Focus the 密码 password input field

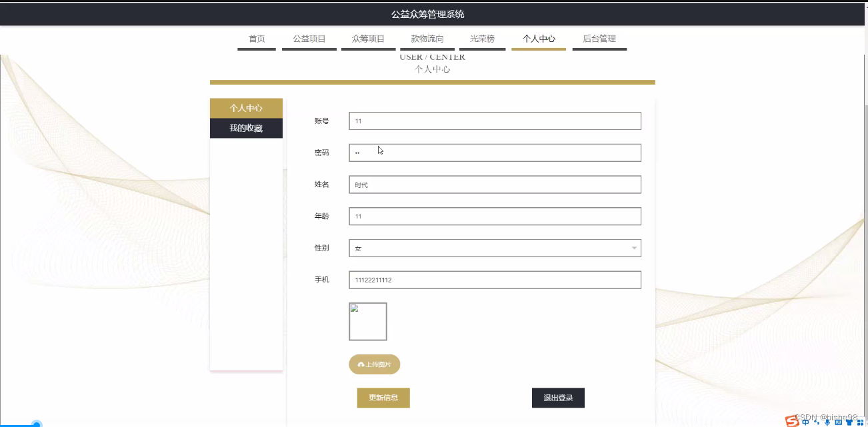coord(495,153)
